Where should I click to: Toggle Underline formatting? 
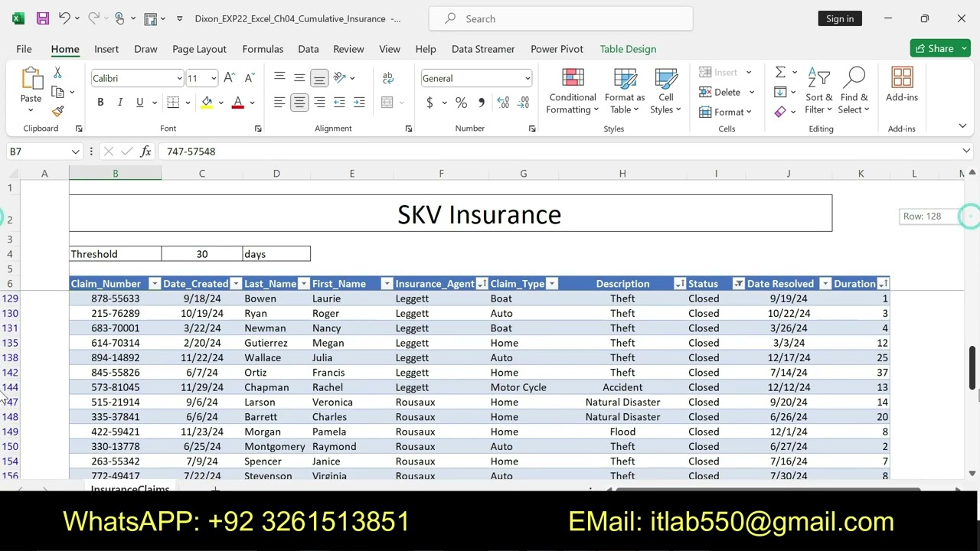pos(139,103)
